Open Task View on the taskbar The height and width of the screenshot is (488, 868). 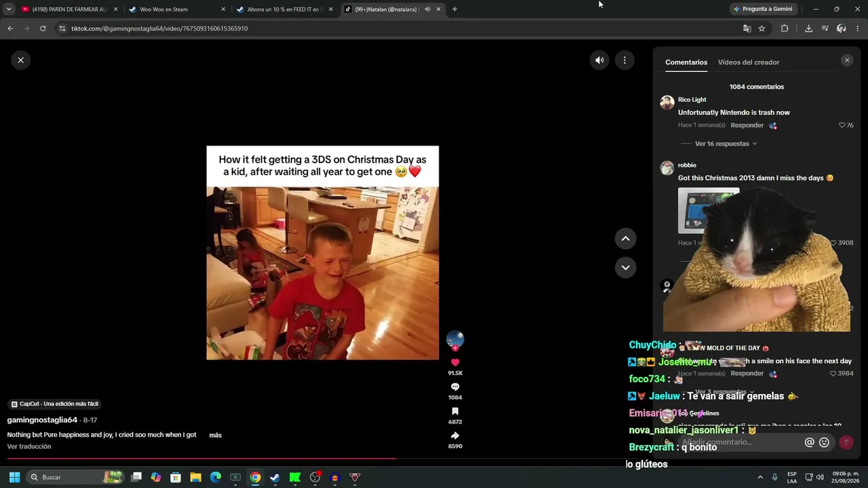[x=136, y=477]
